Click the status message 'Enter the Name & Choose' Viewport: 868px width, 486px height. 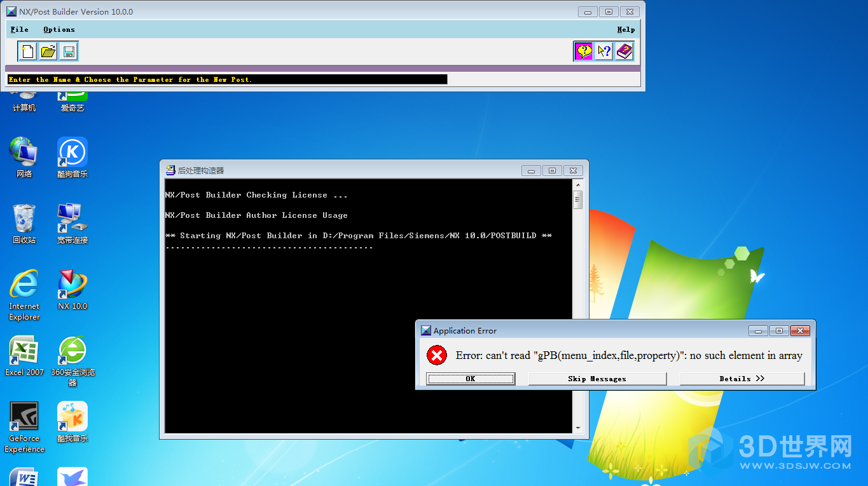130,79
